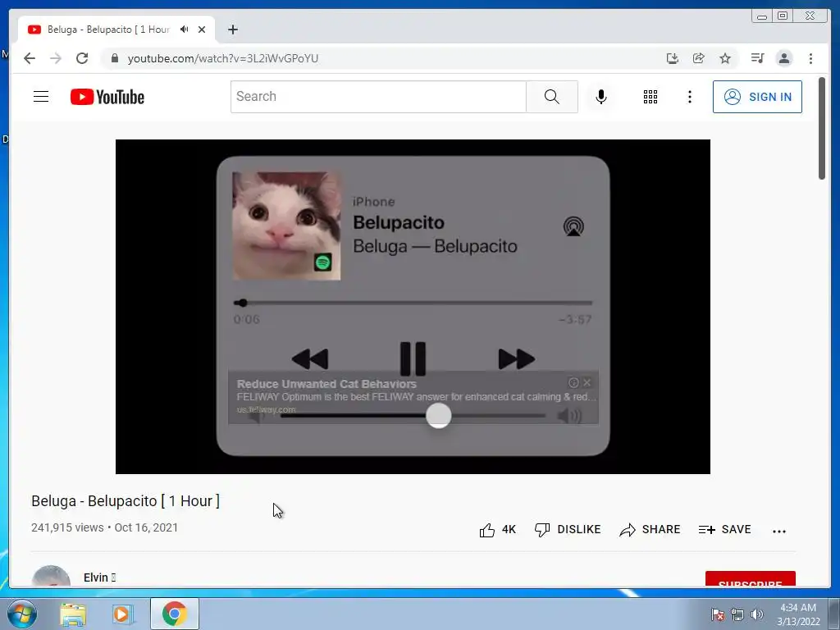This screenshot has width=840, height=630.
Task: Click the DISLIKE button
Action: [568, 530]
